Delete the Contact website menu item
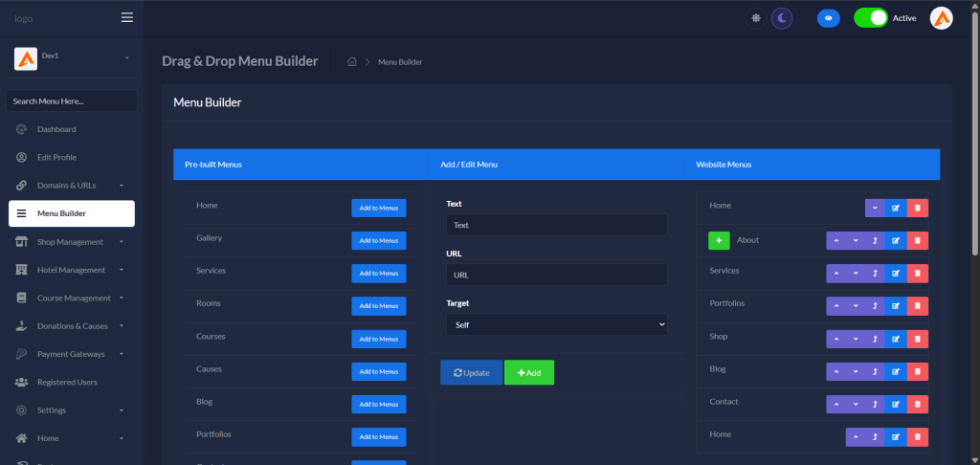This screenshot has height=465, width=980. click(917, 404)
